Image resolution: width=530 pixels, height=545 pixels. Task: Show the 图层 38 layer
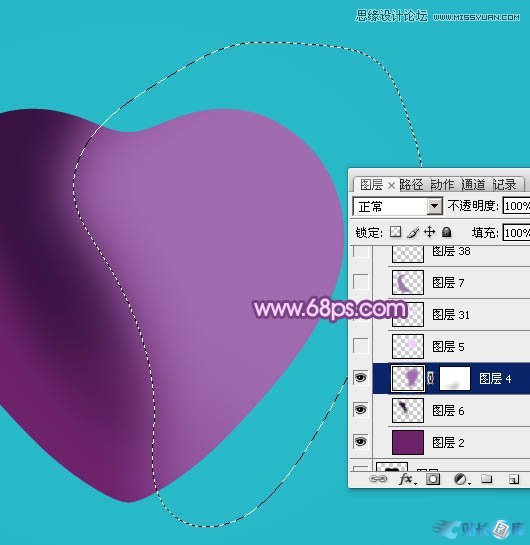coord(360,251)
